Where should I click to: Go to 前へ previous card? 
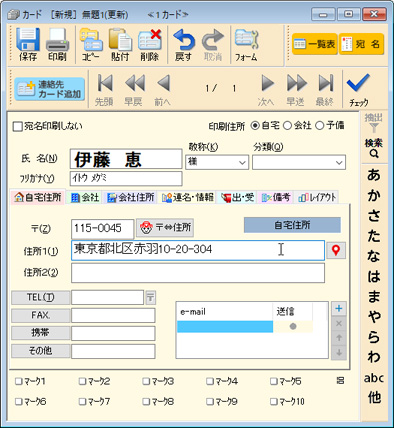point(163,90)
